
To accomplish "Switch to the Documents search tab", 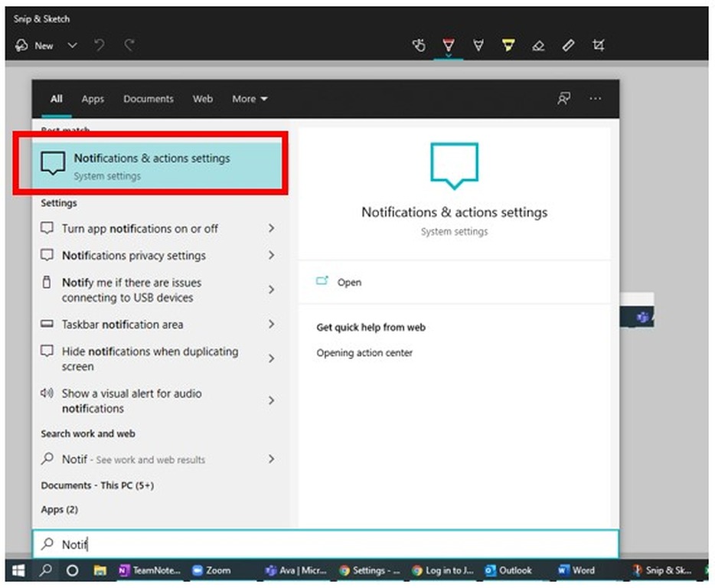I will pos(149,99).
